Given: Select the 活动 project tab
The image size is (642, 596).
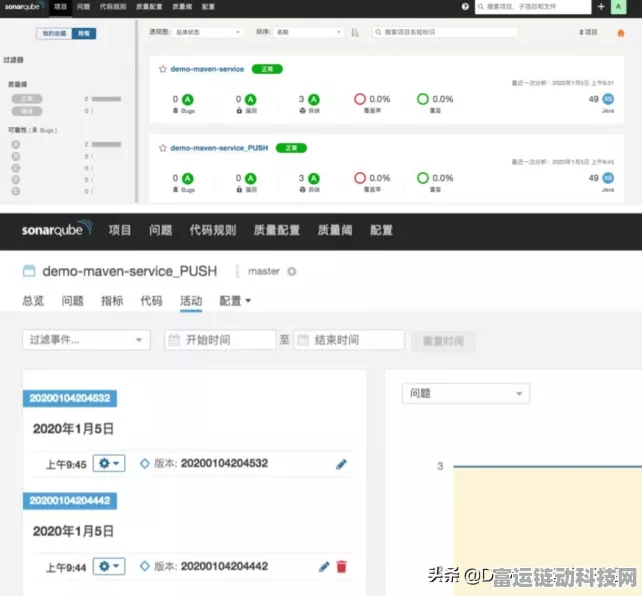Looking at the screenshot, I should [x=191, y=301].
